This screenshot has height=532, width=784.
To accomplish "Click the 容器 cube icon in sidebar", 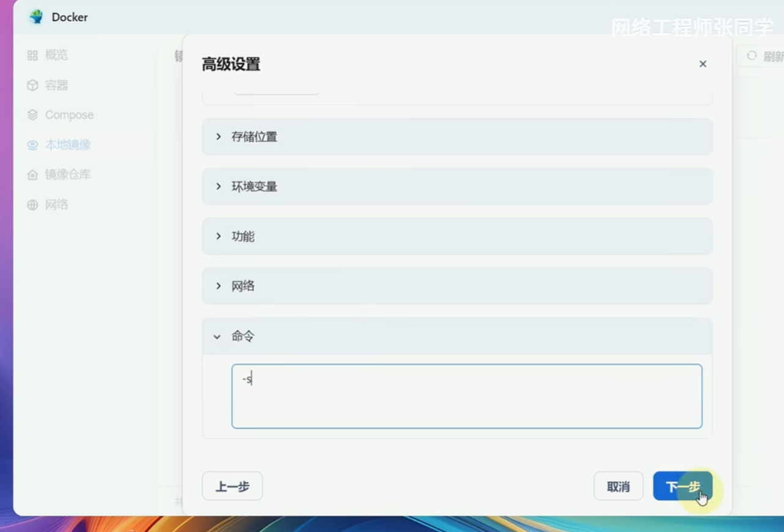I will [x=32, y=86].
